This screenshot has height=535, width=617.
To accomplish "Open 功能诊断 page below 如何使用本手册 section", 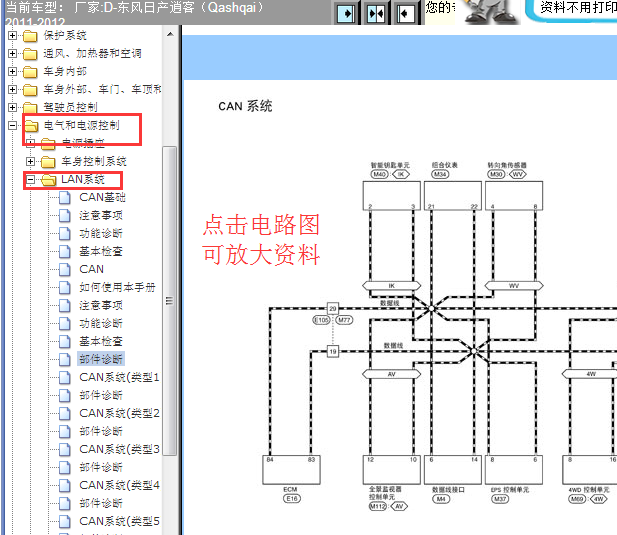I will pos(101,323).
